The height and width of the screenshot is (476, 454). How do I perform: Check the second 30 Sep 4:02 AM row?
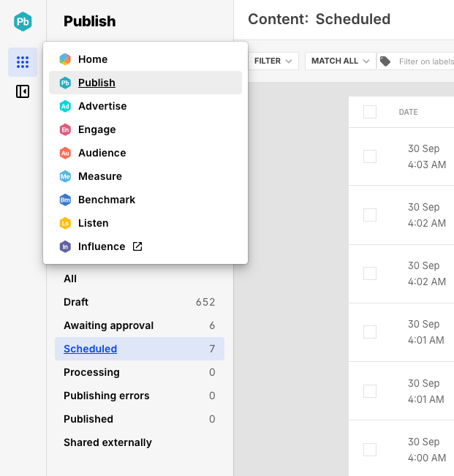coord(370,273)
